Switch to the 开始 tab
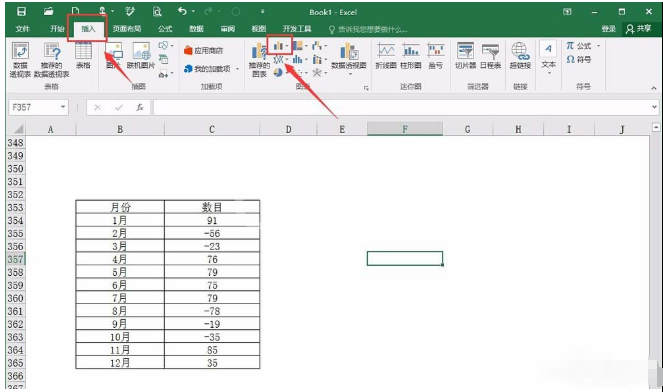This screenshot has width=663, height=392. point(57,29)
